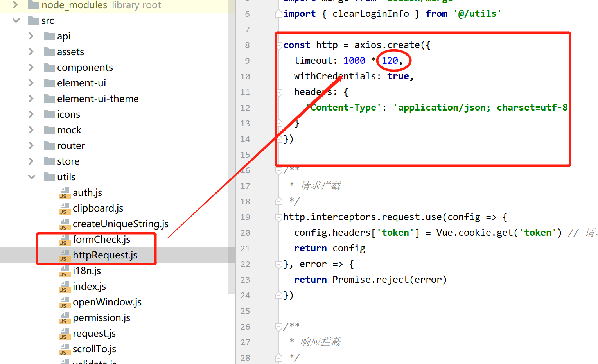The image size is (598, 364).
Task: Click the JS file icon of clipboard.js
Action: point(65,208)
